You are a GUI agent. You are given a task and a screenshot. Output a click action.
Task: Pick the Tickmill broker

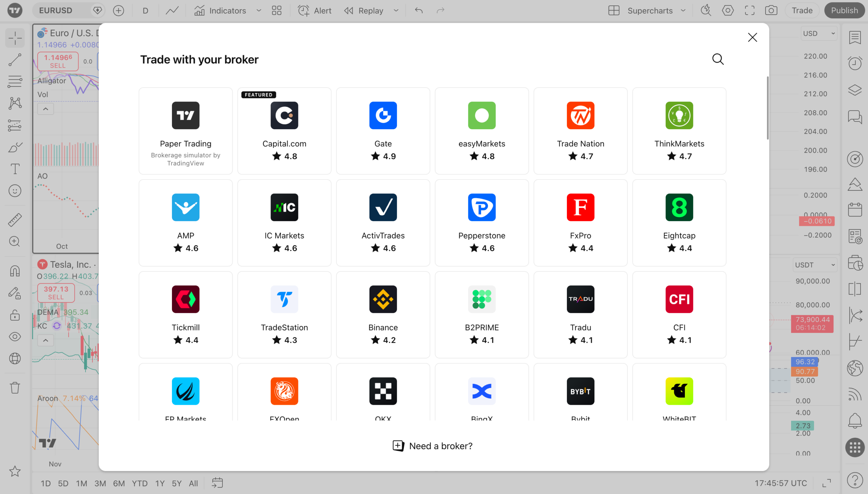pos(185,315)
